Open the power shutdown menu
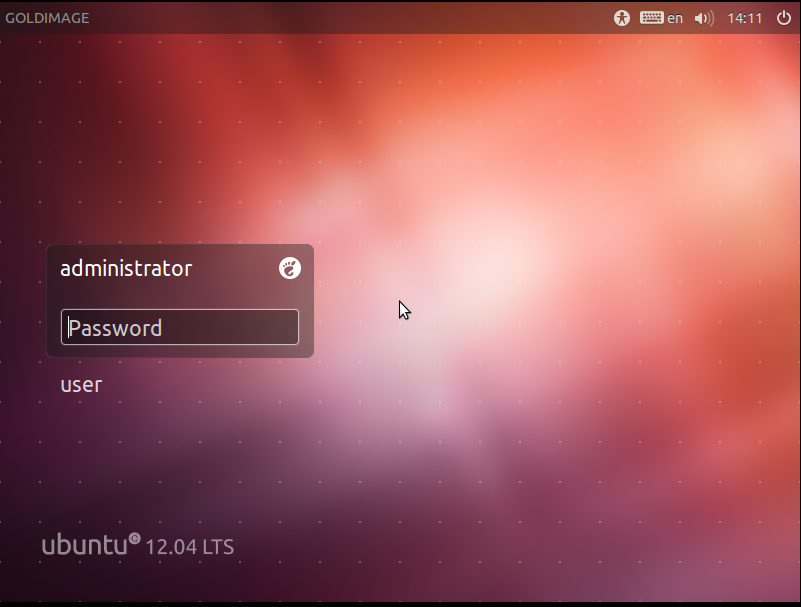 (783, 18)
